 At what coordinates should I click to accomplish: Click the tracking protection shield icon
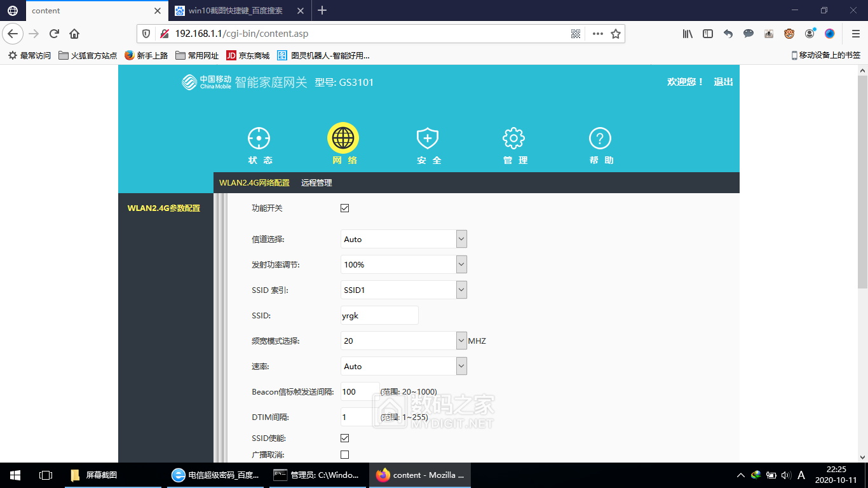146,34
